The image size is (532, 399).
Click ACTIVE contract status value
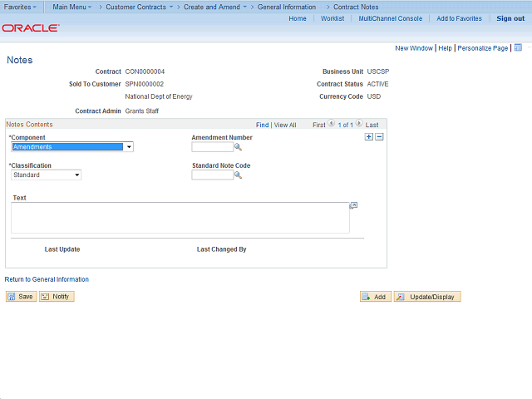pos(377,84)
